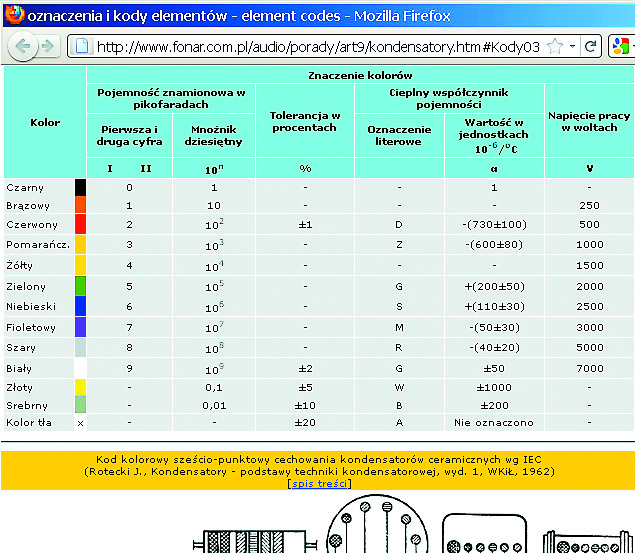
Task: Click the '+(200±50)' coefficient value
Action: pos(494,286)
